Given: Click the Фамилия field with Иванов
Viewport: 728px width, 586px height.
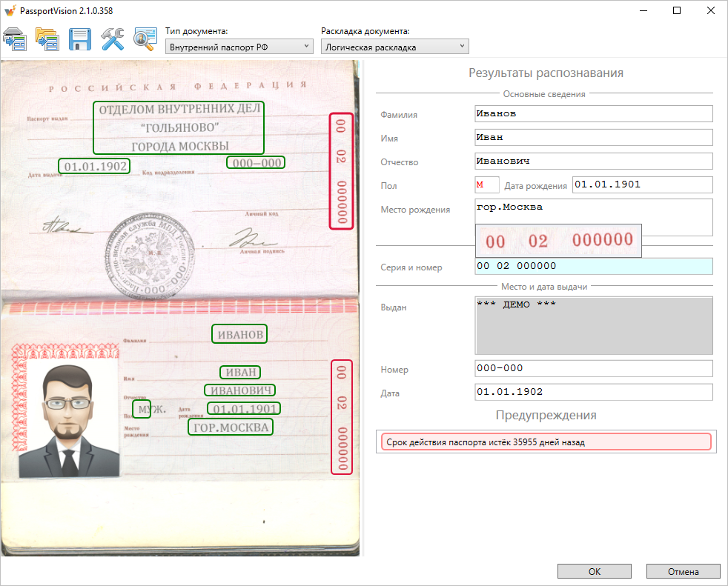Looking at the screenshot, I should (593, 113).
